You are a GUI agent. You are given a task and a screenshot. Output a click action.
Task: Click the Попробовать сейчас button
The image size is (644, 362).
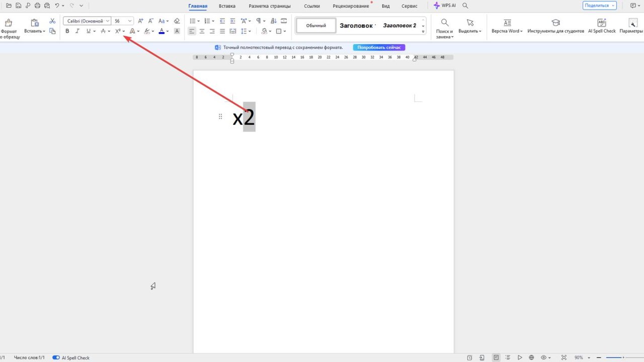click(x=379, y=47)
